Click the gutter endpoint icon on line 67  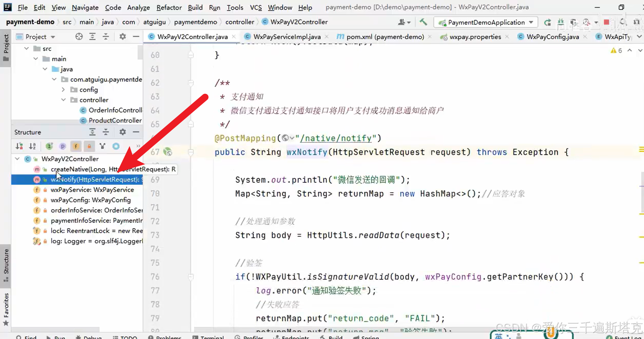168,152
